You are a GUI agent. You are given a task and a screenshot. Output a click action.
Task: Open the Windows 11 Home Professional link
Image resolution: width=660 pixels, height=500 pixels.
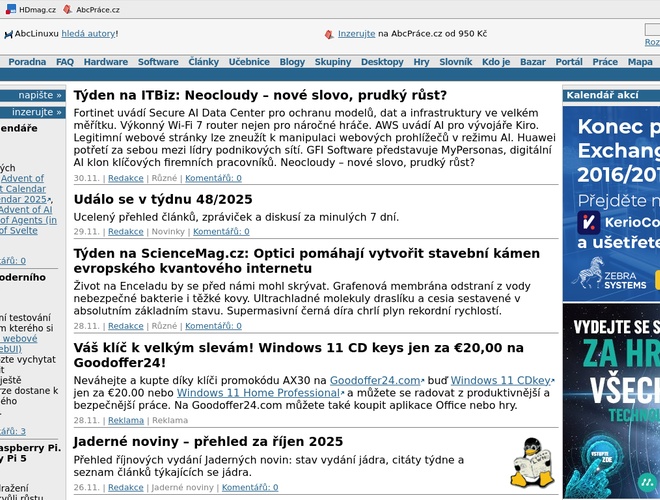[258, 394]
